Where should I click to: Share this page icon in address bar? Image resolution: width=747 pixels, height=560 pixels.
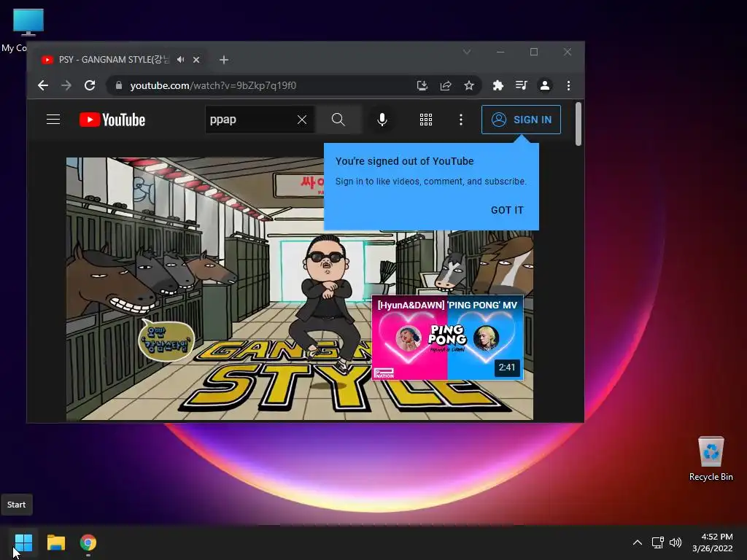click(446, 86)
